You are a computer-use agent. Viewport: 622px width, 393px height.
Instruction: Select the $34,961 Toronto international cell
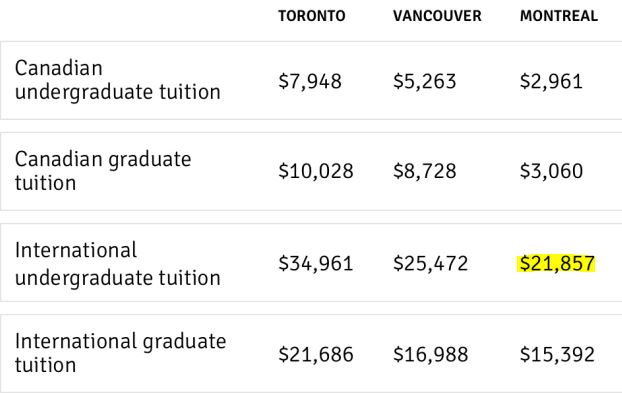click(x=316, y=264)
